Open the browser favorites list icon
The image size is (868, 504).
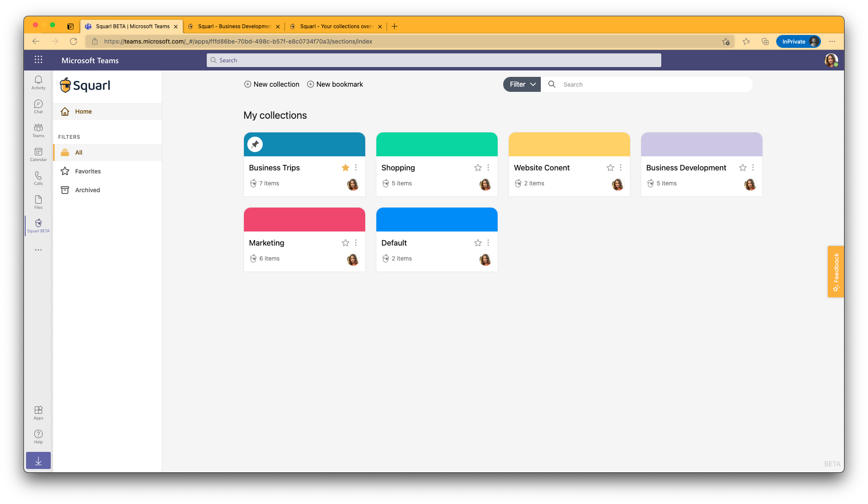[x=746, y=41]
